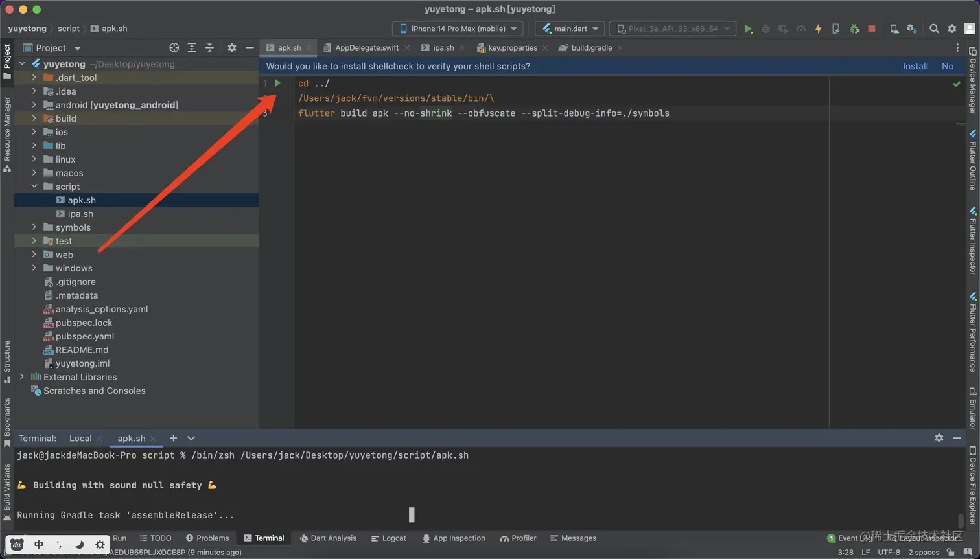Open the SDK Manager toolbar icon
The width and height of the screenshot is (980, 559).
(912, 29)
